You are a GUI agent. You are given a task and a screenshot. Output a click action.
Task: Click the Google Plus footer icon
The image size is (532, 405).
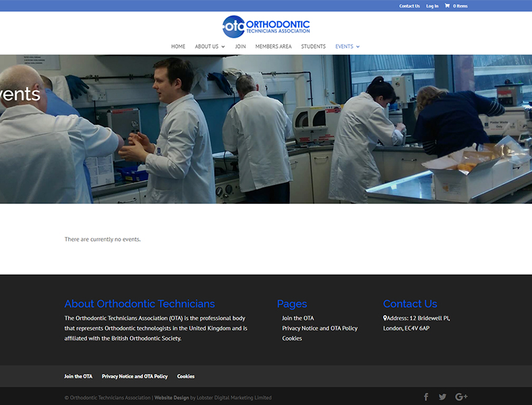tap(461, 397)
